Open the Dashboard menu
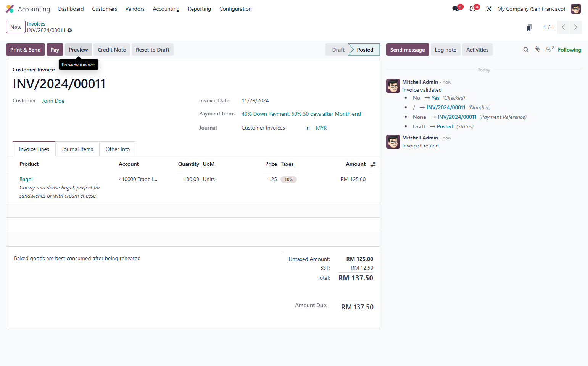 [71, 9]
